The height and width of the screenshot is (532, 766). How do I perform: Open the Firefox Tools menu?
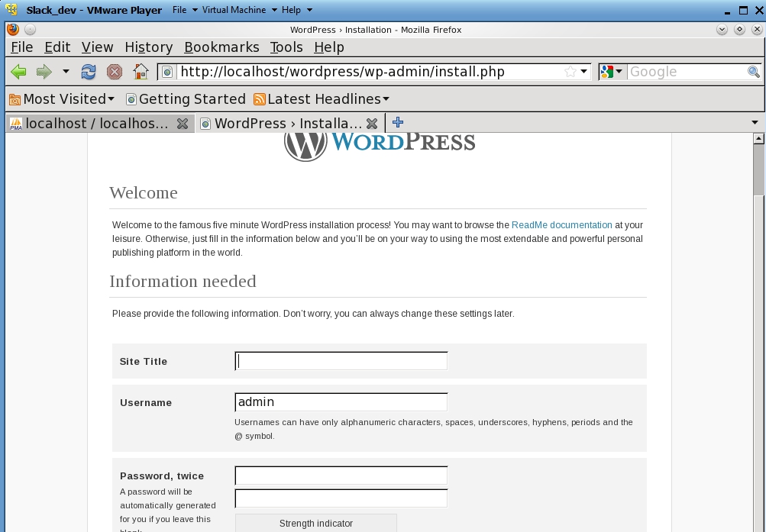point(286,47)
